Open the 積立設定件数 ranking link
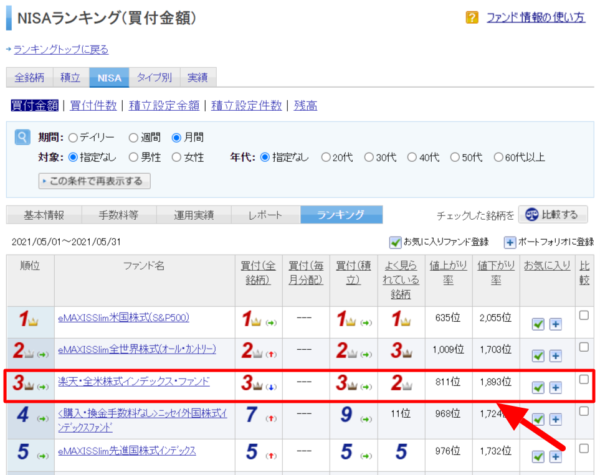 point(246,105)
